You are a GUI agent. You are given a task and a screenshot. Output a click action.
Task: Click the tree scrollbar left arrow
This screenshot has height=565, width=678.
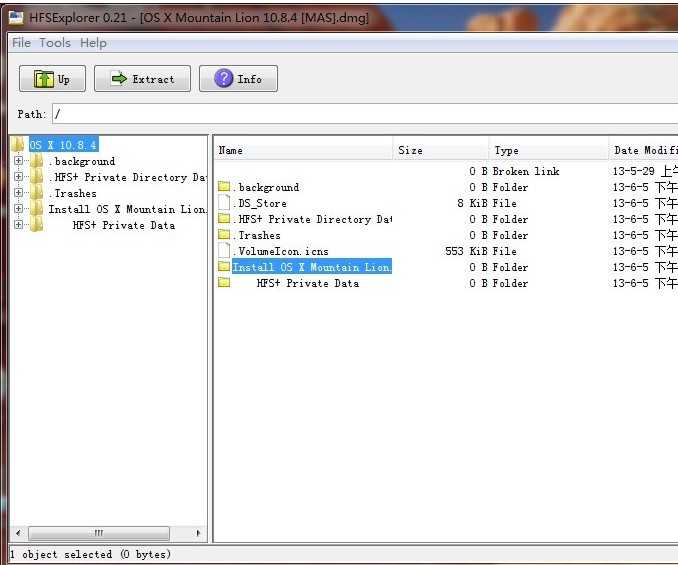point(18,533)
